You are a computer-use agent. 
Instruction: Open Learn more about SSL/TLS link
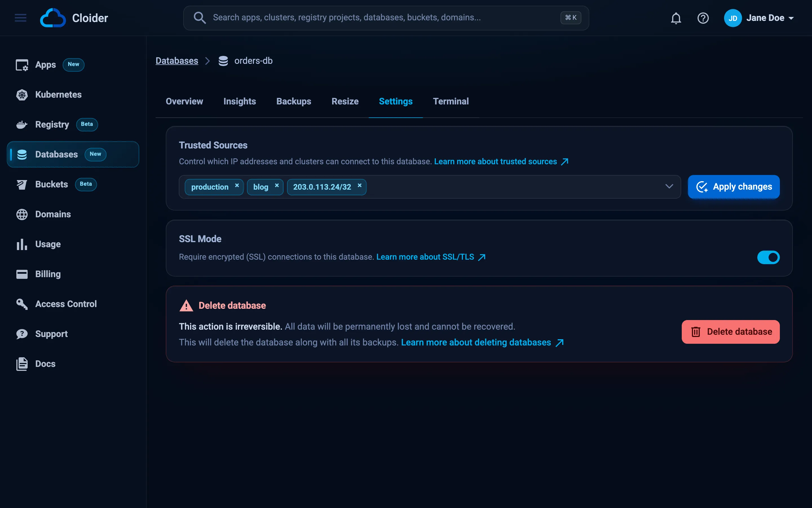pyautogui.click(x=431, y=257)
